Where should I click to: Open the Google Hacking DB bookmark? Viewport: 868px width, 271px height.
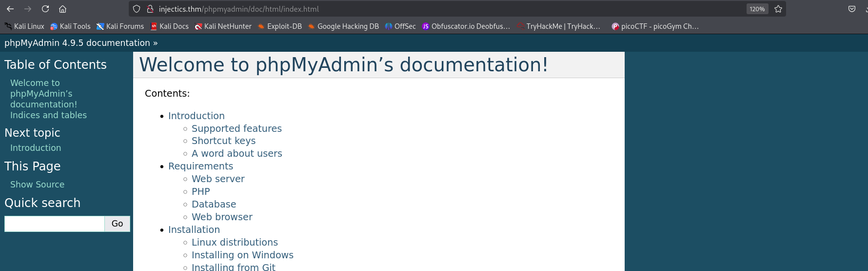coord(343,26)
